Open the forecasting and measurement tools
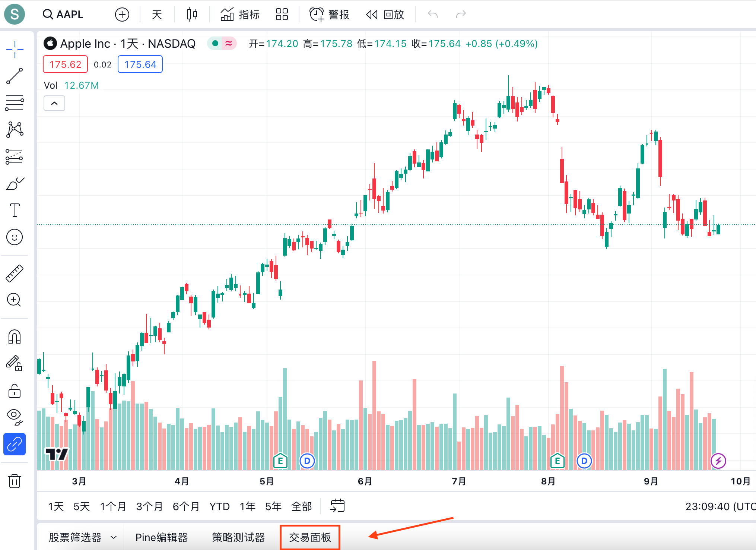 pos(15,157)
